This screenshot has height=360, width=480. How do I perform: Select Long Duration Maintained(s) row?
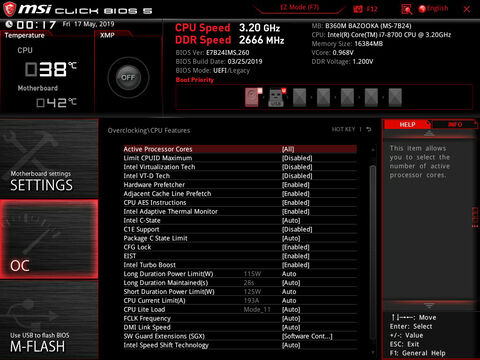click(x=240, y=283)
